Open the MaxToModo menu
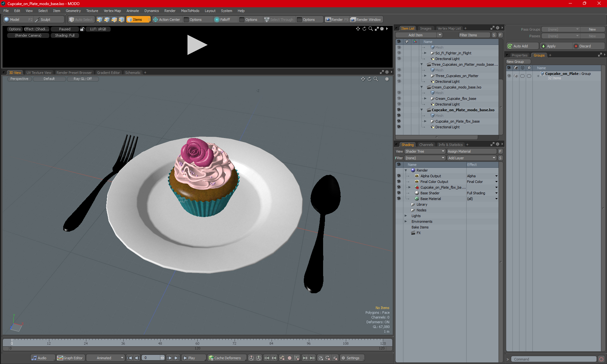The height and width of the screenshot is (364, 607). click(190, 11)
